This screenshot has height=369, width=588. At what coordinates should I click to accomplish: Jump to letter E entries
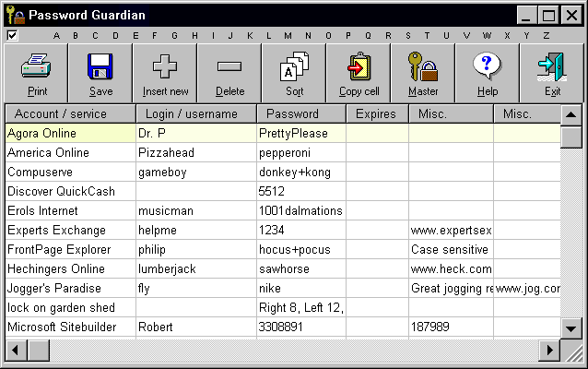pos(135,36)
